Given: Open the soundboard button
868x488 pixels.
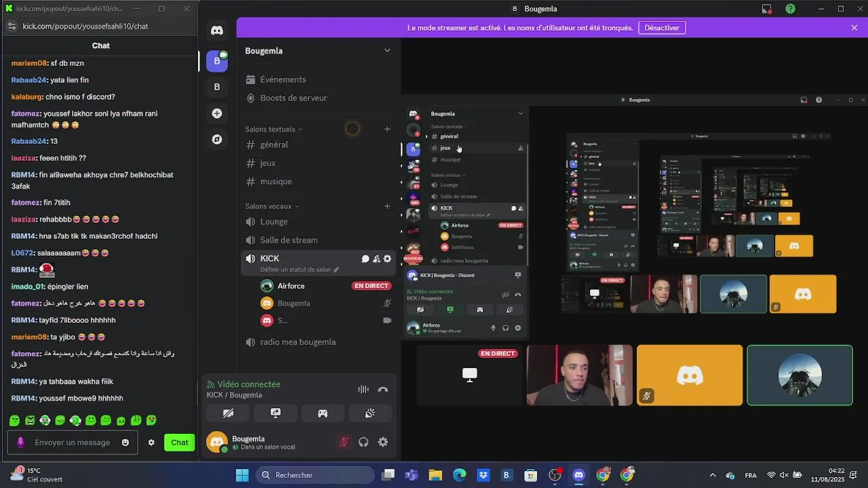Looking at the screenshot, I should (x=370, y=413).
